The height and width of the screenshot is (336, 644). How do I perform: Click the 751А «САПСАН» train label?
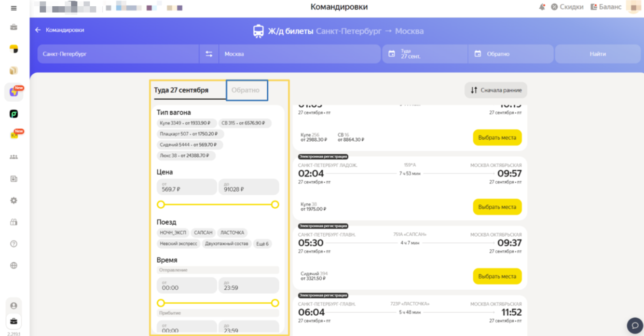click(410, 235)
